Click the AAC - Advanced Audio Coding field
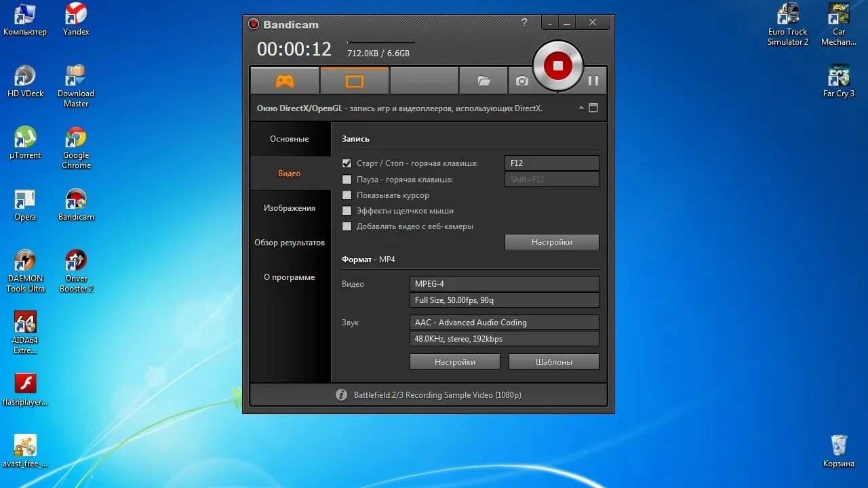Viewport: 868px width, 488px height. click(x=505, y=323)
